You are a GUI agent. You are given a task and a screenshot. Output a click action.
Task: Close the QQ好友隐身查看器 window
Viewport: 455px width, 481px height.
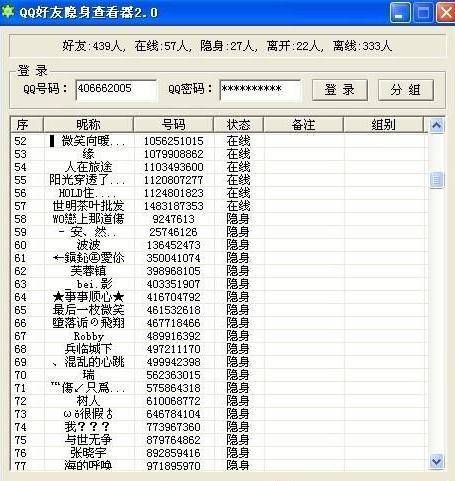click(x=446, y=12)
